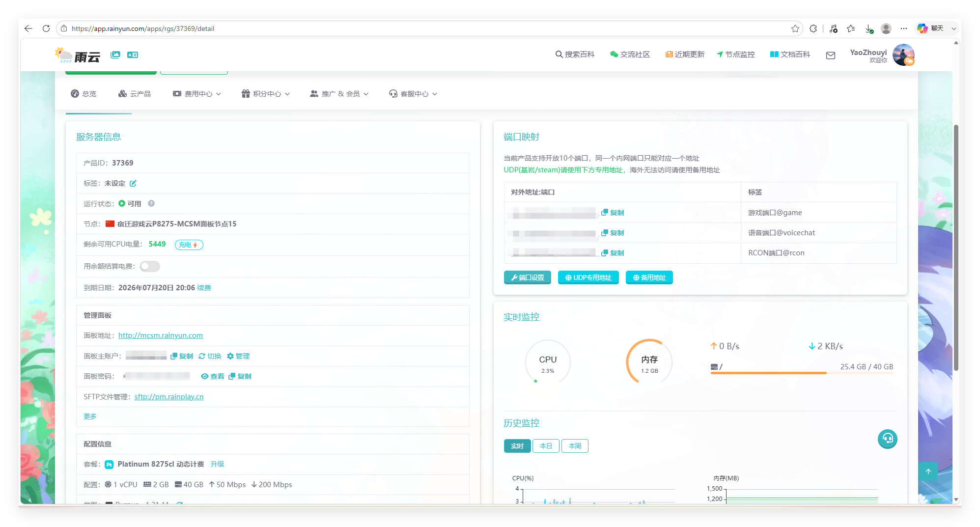Image resolution: width=980 pixels, height=527 pixels.
Task: Expand the 费用中心 dropdown menu
Action: (x=197, y=94)
